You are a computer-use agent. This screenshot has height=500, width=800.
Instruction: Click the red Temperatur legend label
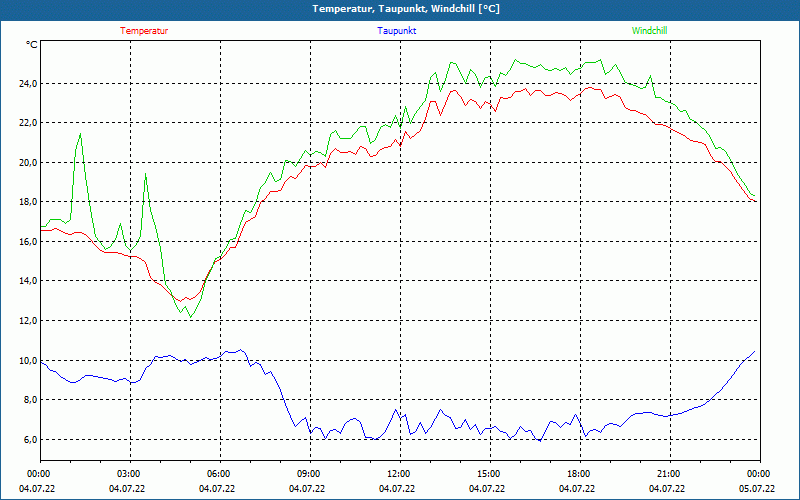point(144,31)
